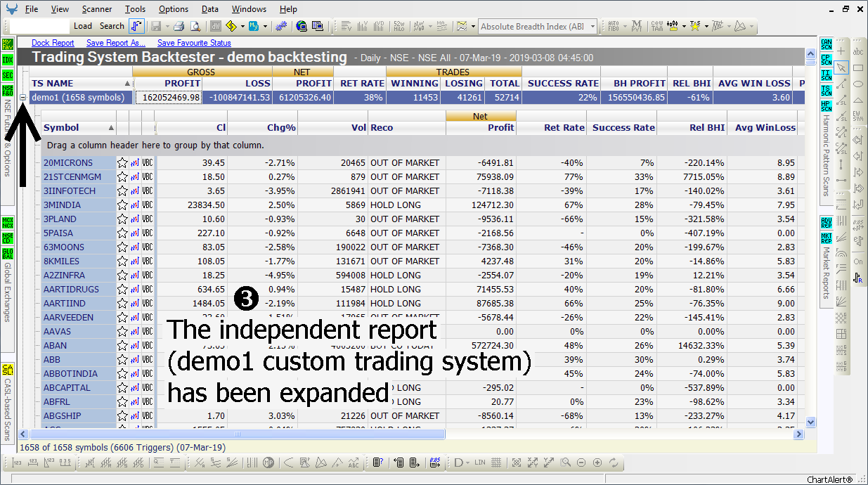The image size is (868, 485).
Task: Click the ADV REP sidebar icon
Action: 826,223
